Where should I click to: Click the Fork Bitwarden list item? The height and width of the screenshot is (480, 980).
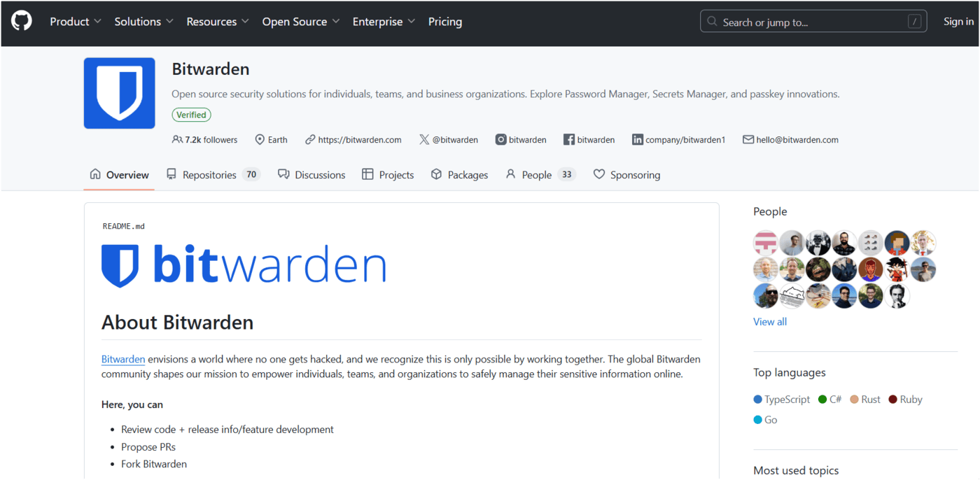pyautogui.click(x=154, y=464)
